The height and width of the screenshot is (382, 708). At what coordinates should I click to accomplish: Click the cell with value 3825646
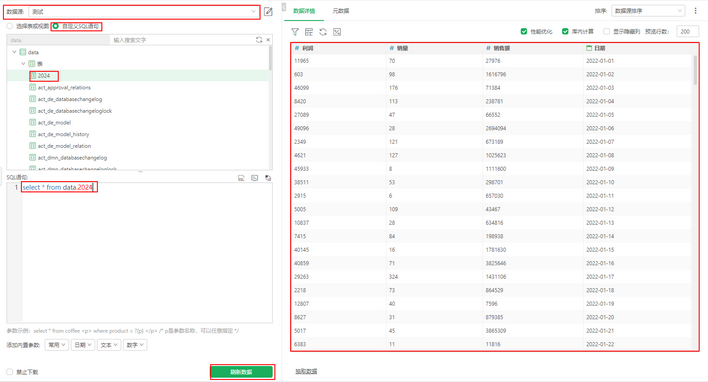tap(496, 263)
